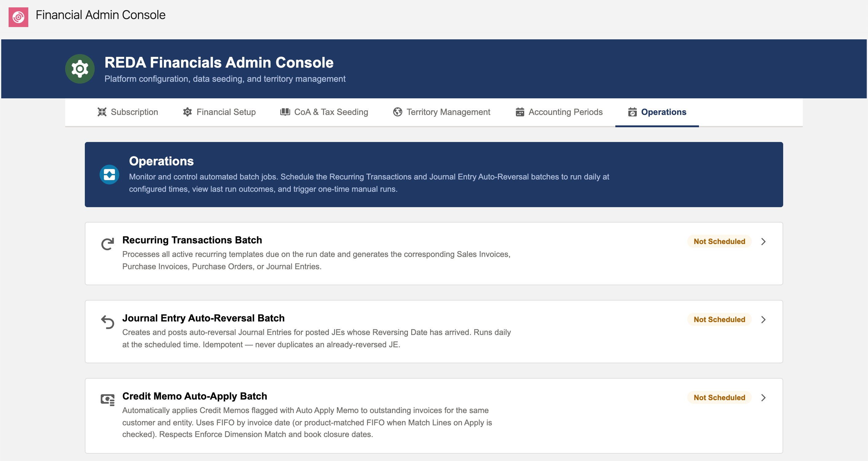Image resolution: width=868 pixels, height=461 pixels.
Task: Click the REDA Financials Admin Console heading
Action: tap(219, 63)
